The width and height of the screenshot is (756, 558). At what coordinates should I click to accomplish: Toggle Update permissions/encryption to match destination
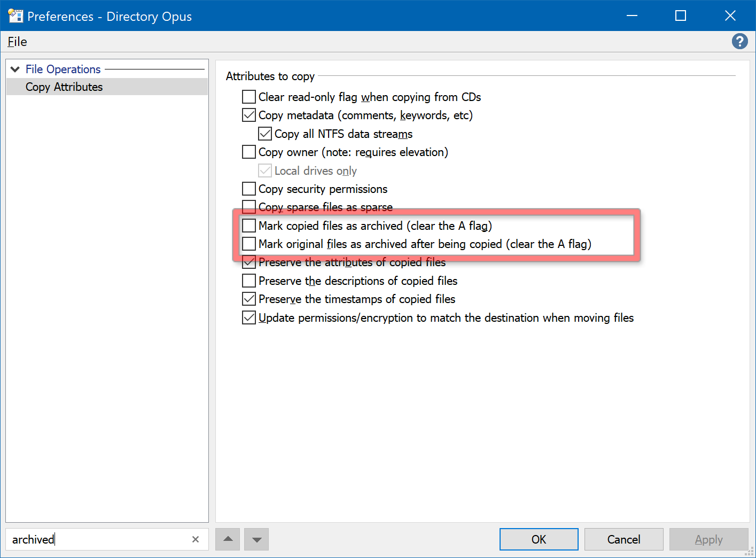pyautogui.click(x=249, y=317)
